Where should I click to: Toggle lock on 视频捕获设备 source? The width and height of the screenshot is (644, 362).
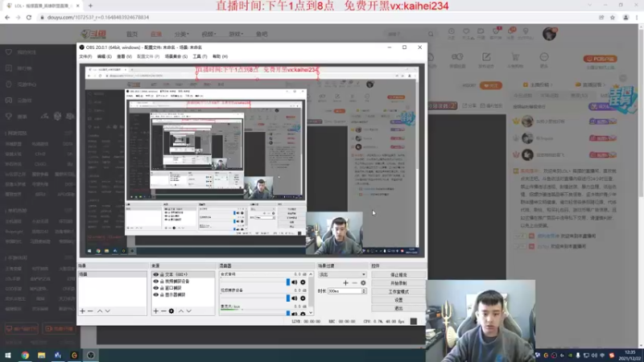tap(162, 281)
